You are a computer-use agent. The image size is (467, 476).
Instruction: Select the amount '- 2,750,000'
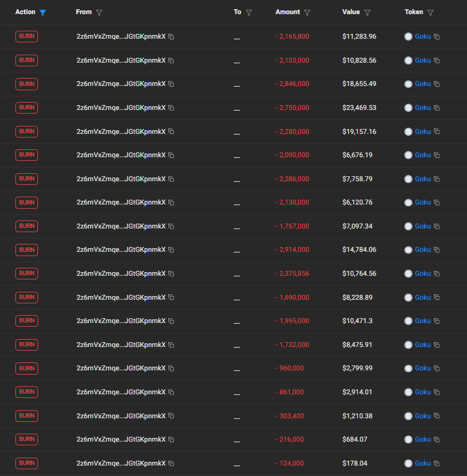(x=292, y=107)
